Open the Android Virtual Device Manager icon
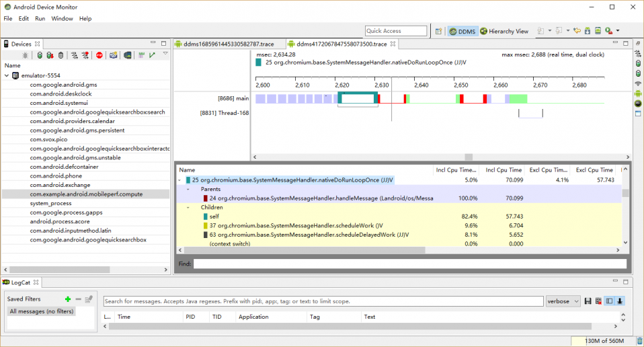 (x=598, y=31)
